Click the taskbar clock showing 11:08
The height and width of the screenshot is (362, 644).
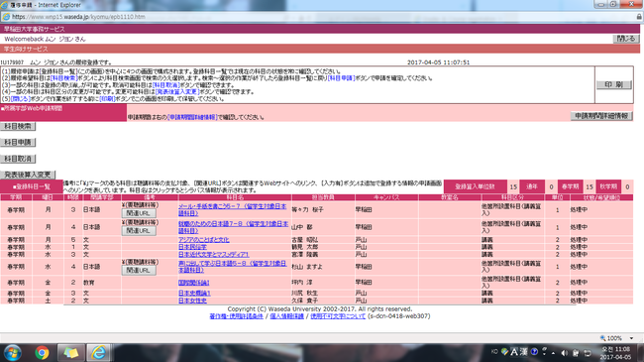tap(615, 353)
